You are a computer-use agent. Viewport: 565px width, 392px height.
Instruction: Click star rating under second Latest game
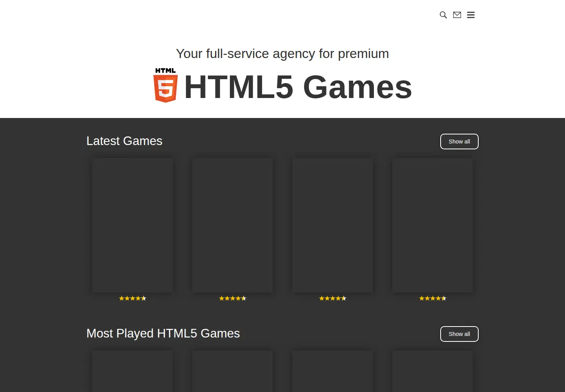point(233,298)
